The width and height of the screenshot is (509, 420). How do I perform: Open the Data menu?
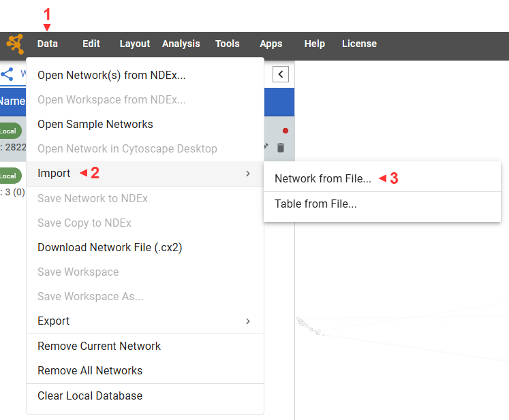(48, 44)
